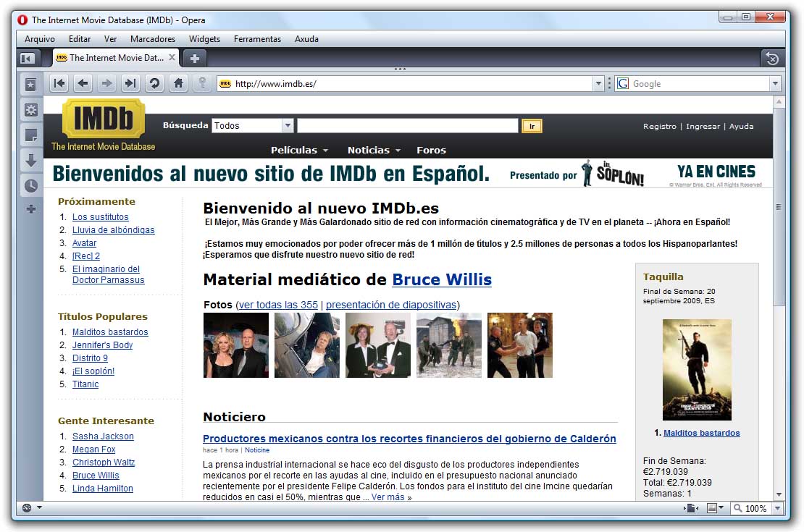Go to the Home page icon
Image resolution: width=804 pixels, height=532 pixels.
point(178,83)
